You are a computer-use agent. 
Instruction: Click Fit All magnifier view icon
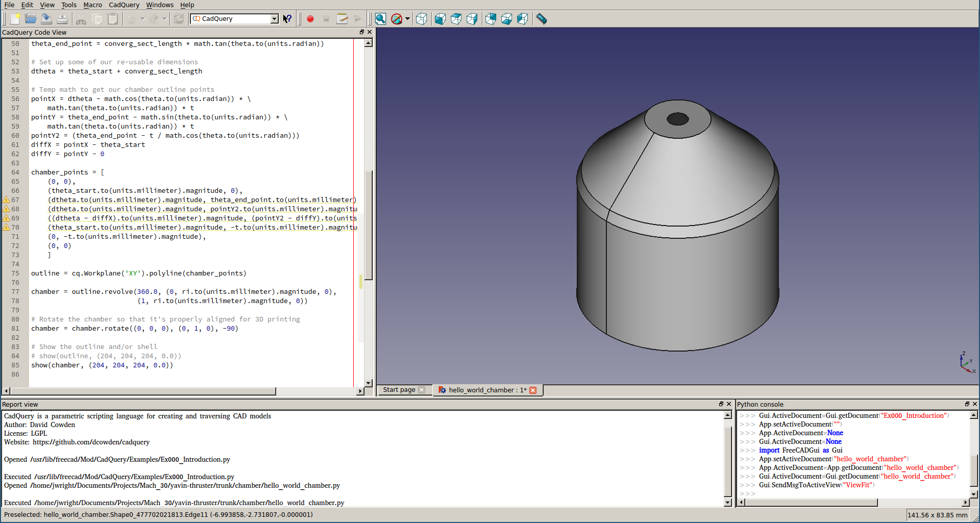tap(380, 19)
